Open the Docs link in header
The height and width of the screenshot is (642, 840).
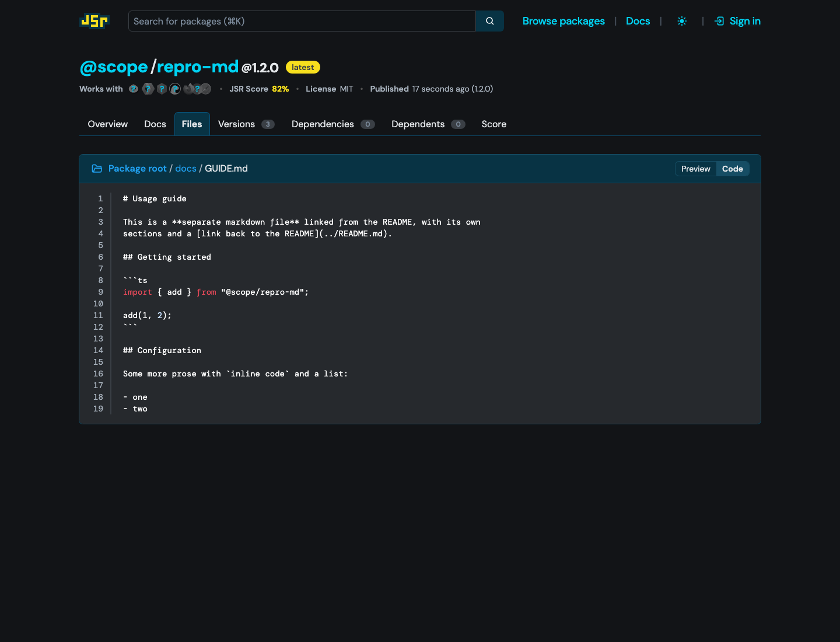coord(638,21)
